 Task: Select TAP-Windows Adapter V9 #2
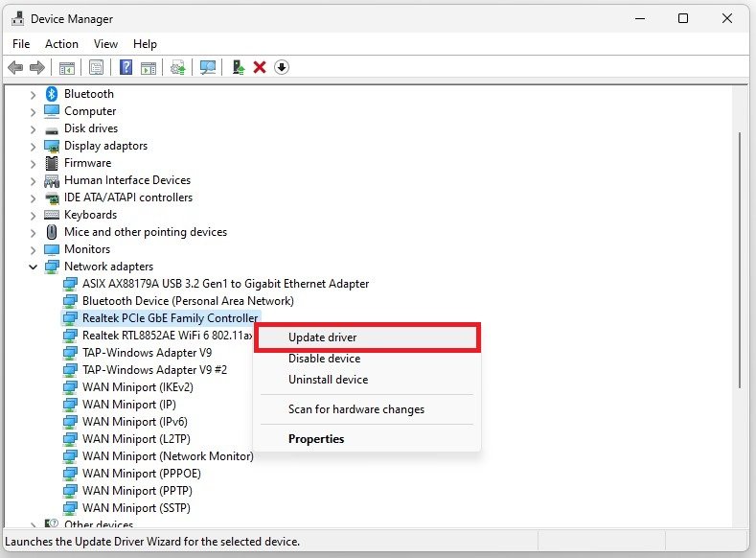click(155, 370)
